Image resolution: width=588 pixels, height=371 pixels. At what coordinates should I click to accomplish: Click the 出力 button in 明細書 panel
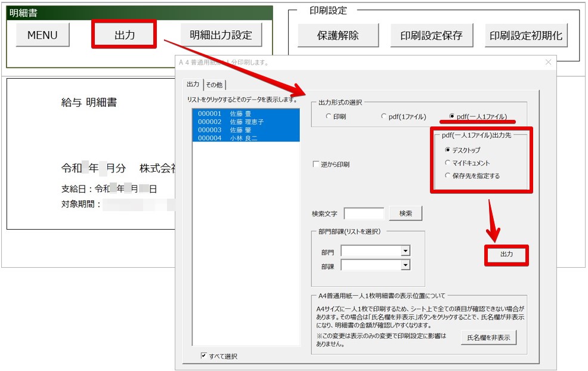point(124,35)
